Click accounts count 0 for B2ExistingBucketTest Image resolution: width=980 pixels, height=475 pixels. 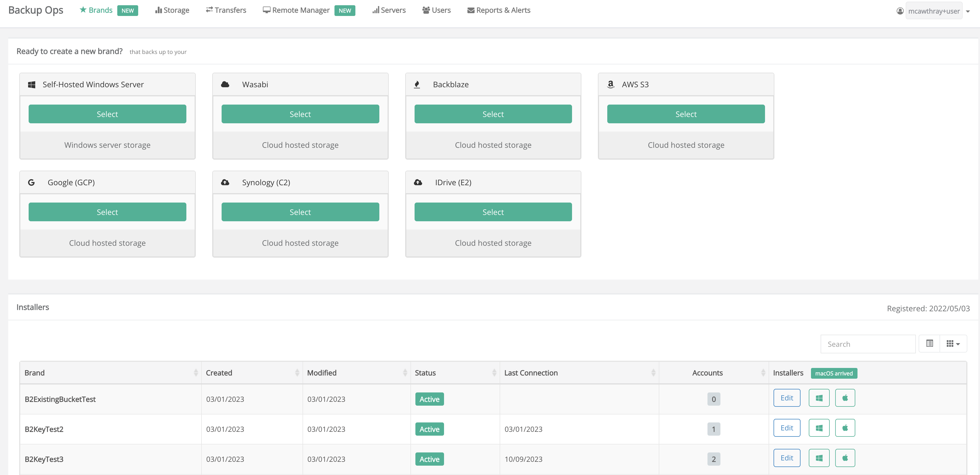[714, 399]
